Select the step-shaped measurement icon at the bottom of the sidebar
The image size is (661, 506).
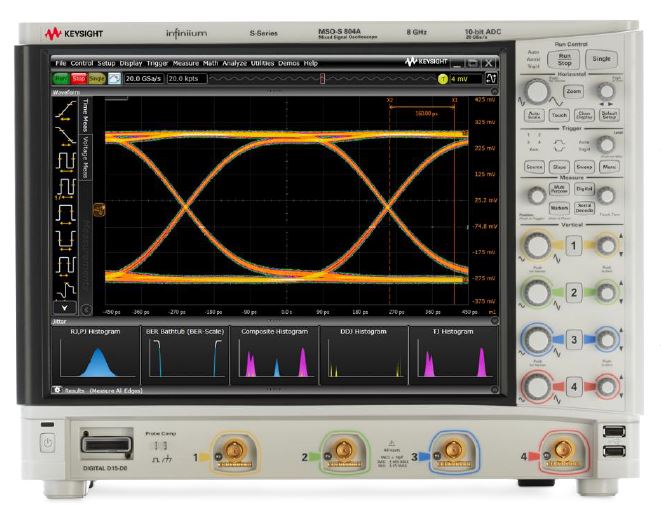click(66, 290)
